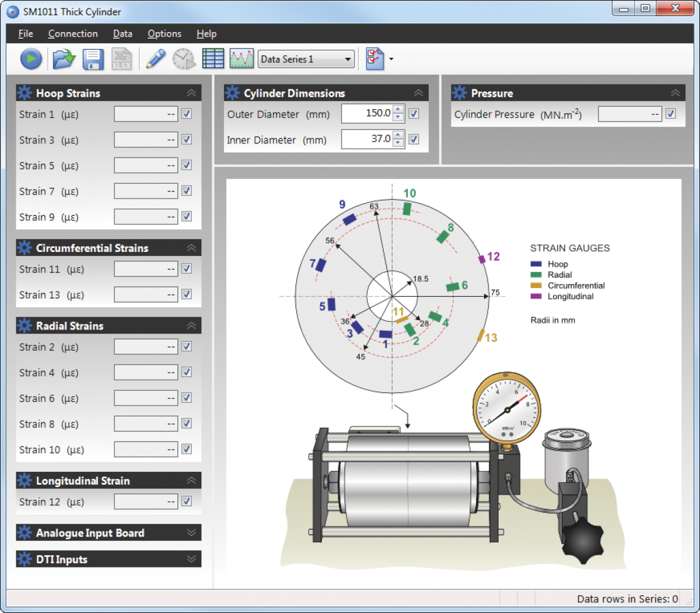Open the Data Series 1 dropdown
The image size is (700, 613).
(x=306, y=59)
